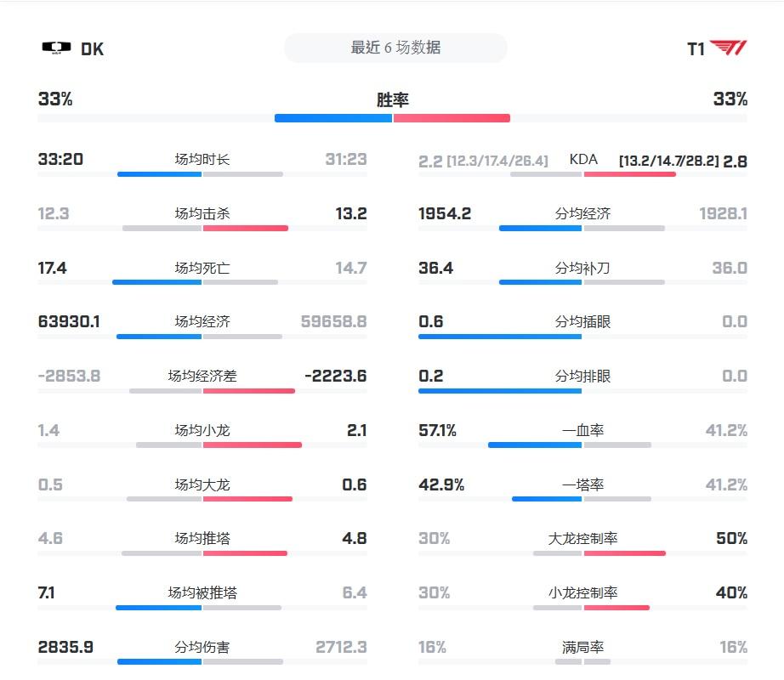Select the 满局率 stat label
Viewport: 784px width, 680px height.
[x=583, y=647]
